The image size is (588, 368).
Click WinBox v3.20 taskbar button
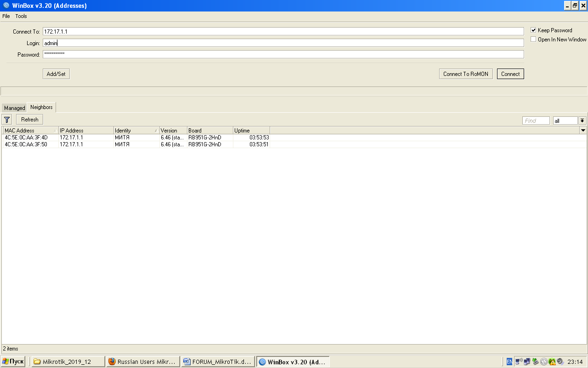coord(293,362)
